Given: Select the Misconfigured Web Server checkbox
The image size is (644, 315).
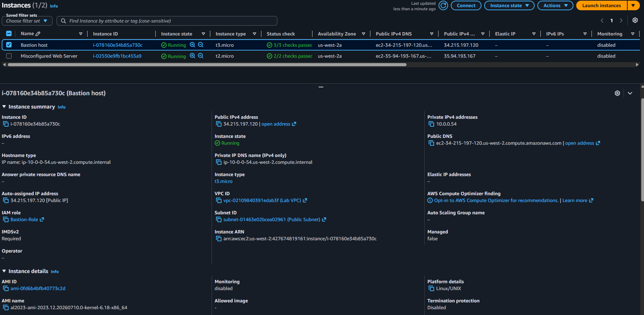Looking at the screenshot, I should (9, 56).
